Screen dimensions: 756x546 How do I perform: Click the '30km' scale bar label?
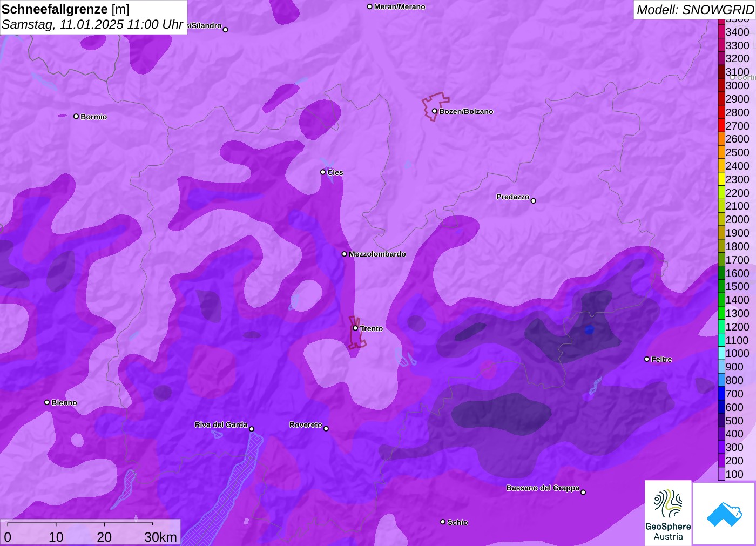tap(160, 537)
